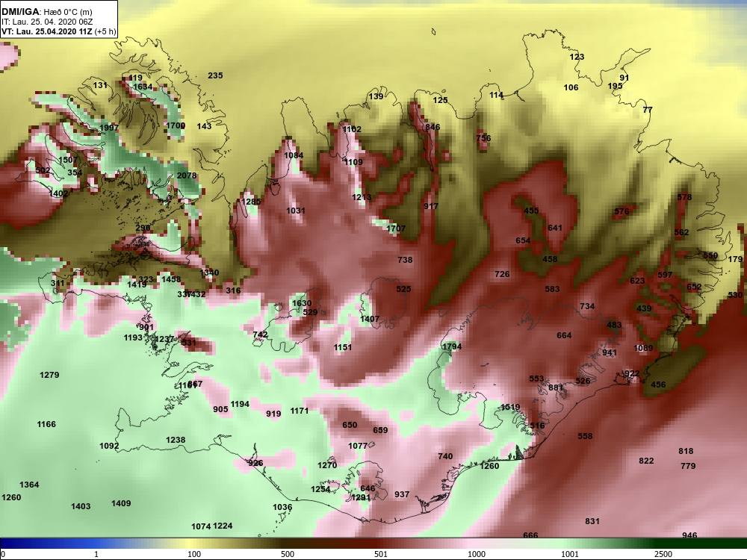Click the map value 1700
The width and height of the screenshot is (747, 560).
[x=176, y=125]
